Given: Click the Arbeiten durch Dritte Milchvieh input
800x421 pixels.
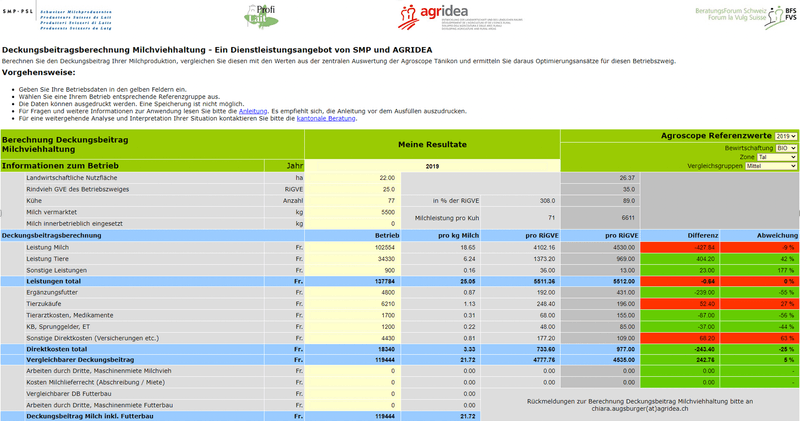Looking at the screenshot, I should click(353, 371).
